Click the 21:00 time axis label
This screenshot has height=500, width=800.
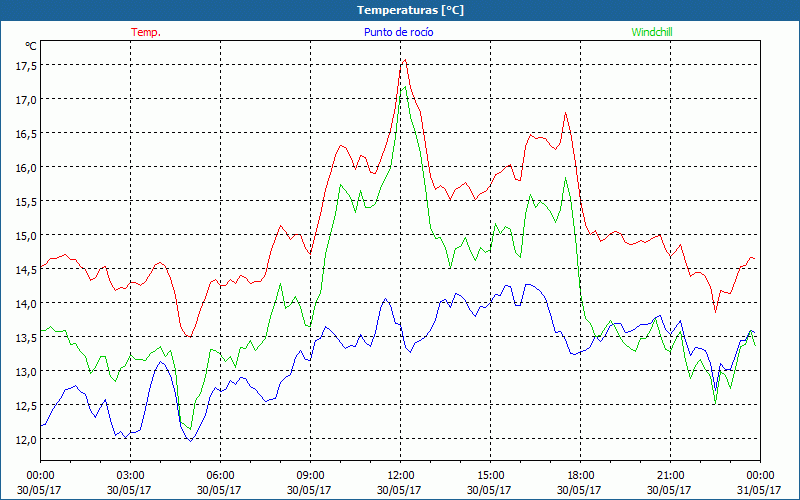(670, 475)
